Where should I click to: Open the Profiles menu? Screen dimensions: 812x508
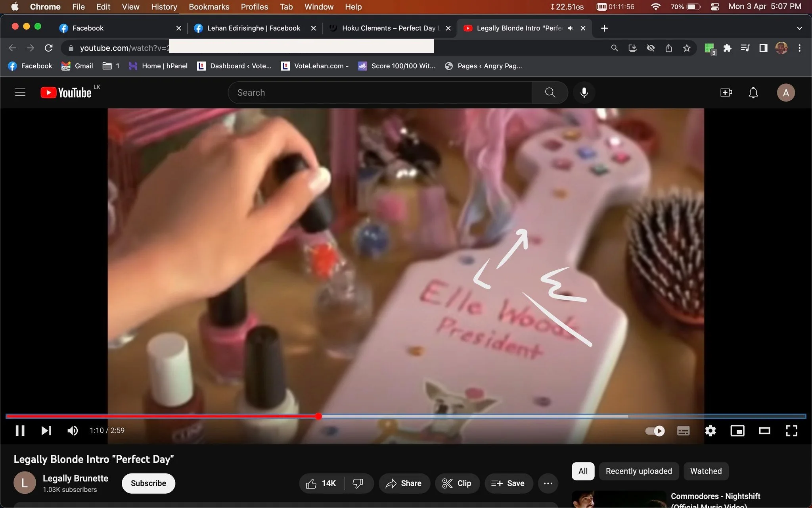pyautogui.click(x=254, y=7)
